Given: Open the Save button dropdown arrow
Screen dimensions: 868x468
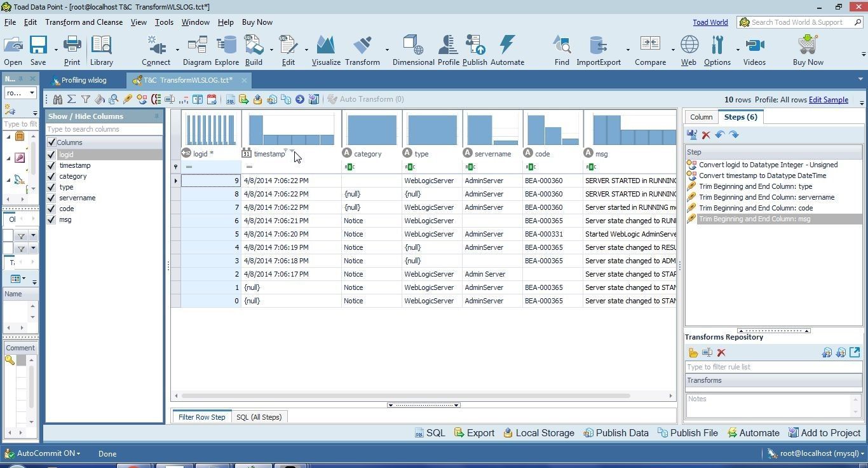Looking at the screenshot, I should click(x=56, y=50).
